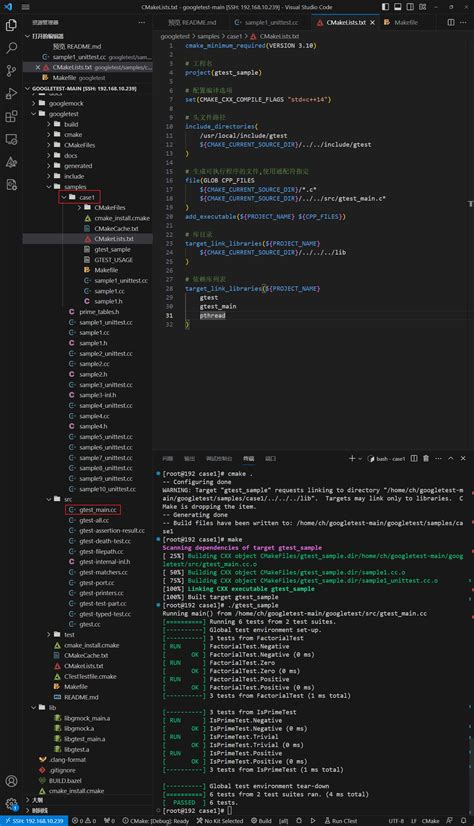
Task: Open the Explorer view in the activity bar
Action: point(11,25)
